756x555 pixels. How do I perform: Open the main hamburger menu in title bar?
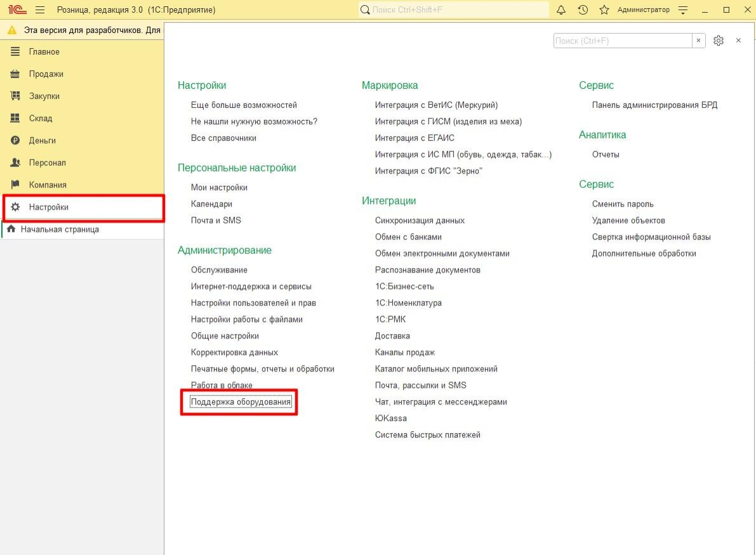coord(40,10)
